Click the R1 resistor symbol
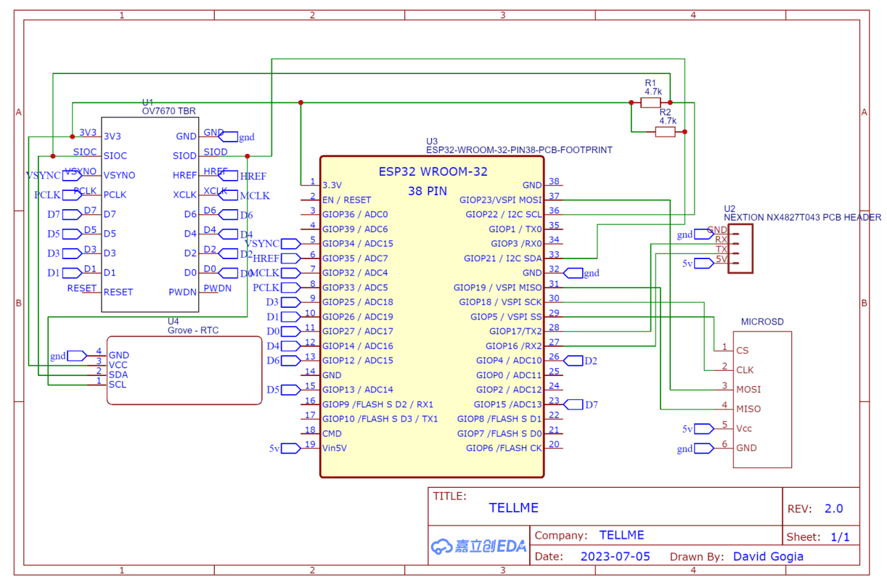Viewport: 887px width, 588px height. click(x=650, y=103)
